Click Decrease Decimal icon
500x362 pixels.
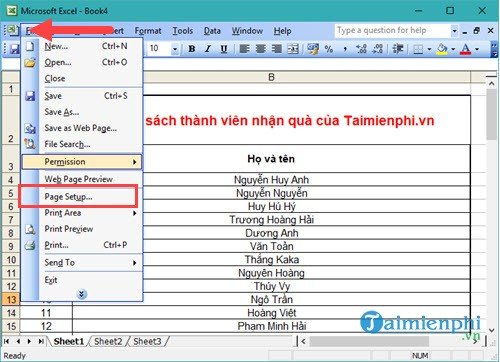coord(377,49)
